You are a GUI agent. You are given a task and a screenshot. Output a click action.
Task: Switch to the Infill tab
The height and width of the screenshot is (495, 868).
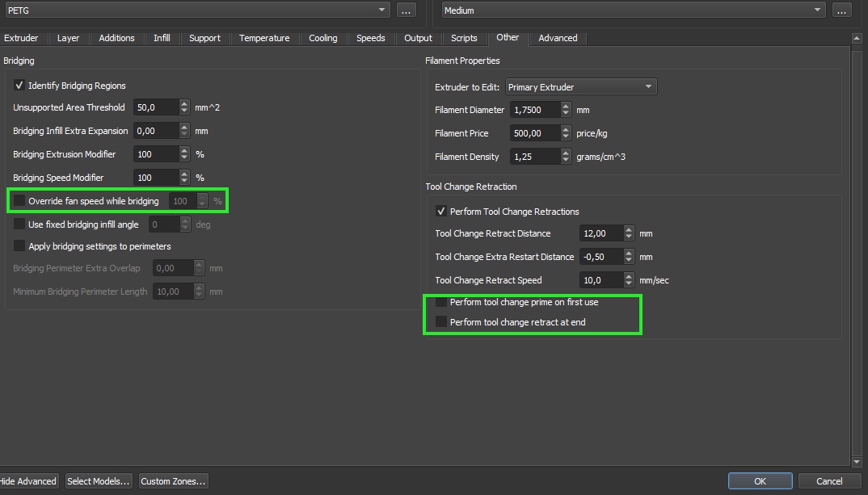point(162,38)
